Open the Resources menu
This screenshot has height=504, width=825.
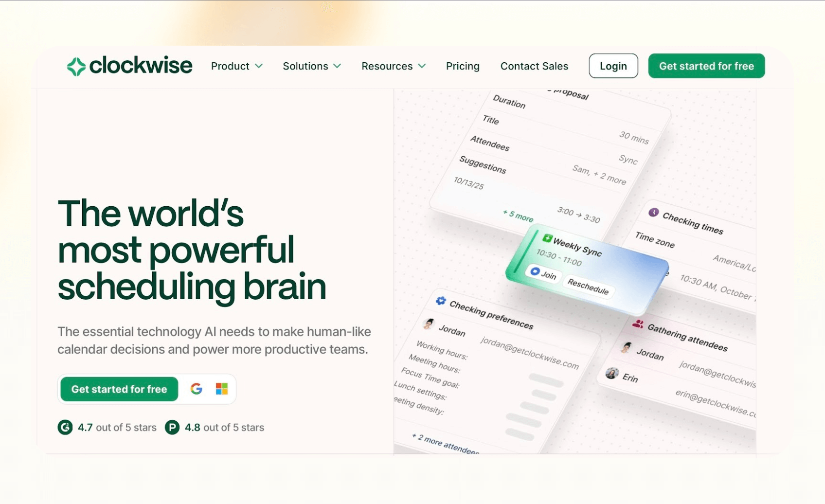pos(394,66)
